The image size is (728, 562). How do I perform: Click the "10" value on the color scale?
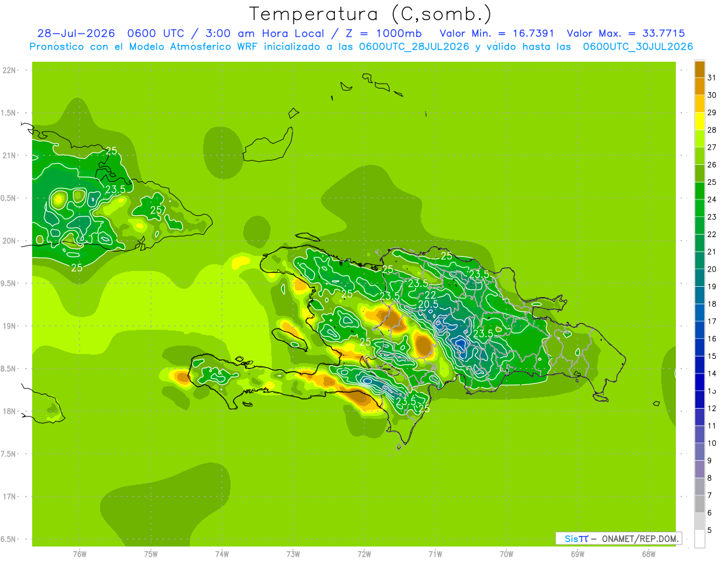pyautogui.click(x=712, y=443)
